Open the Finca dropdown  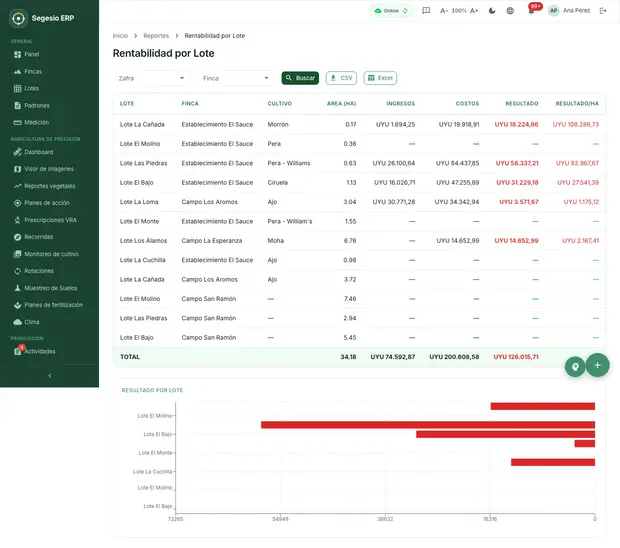pos(236,78)
